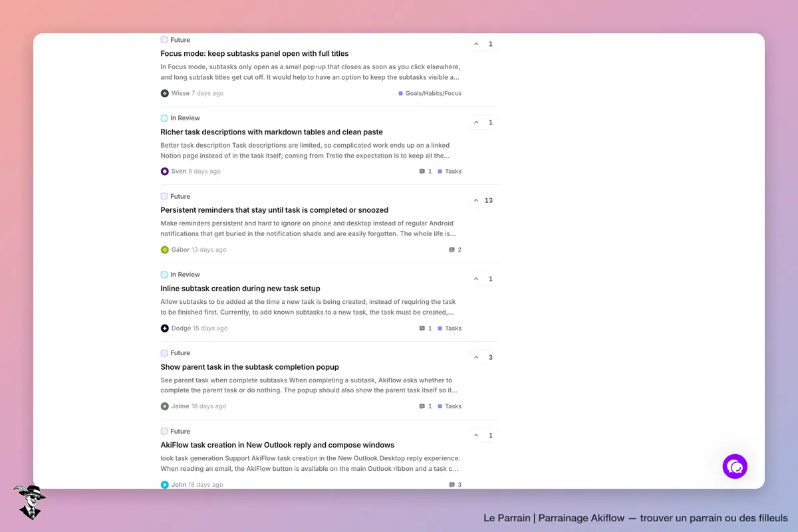Click Gábor's avatar icon
Screen dimensions: 798x532
(165, 250)
